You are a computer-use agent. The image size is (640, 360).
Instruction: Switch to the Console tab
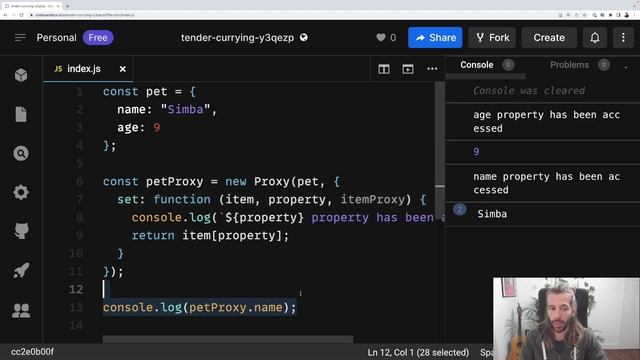[477, 65]
